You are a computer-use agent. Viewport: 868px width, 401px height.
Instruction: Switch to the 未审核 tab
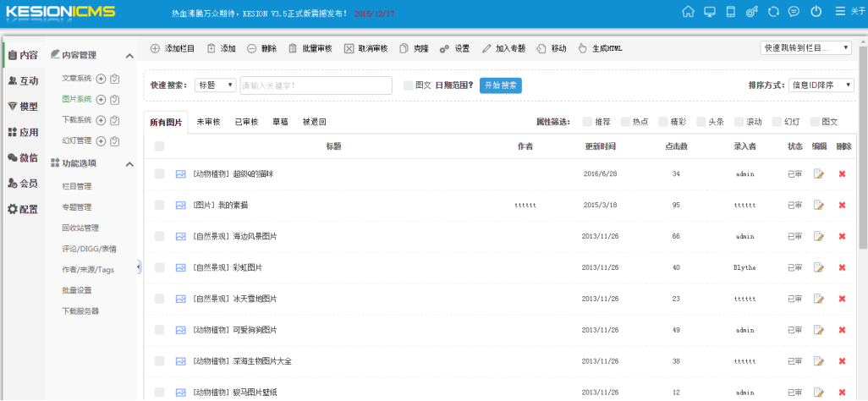[208, 122]
